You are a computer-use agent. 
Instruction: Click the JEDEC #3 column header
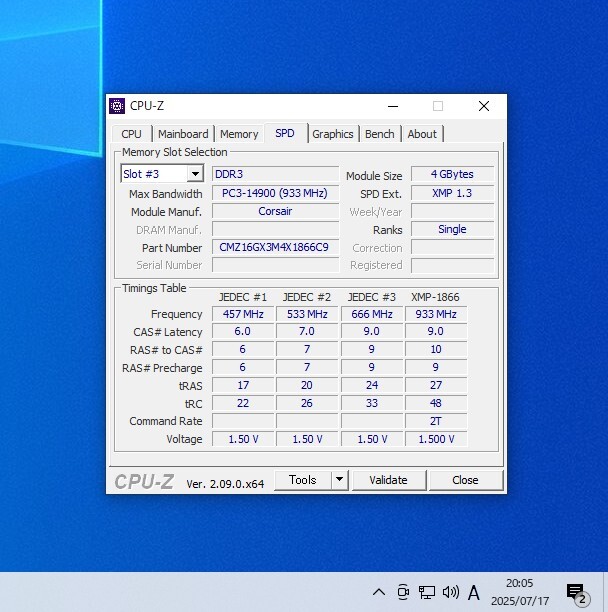[x=372, y=297]
